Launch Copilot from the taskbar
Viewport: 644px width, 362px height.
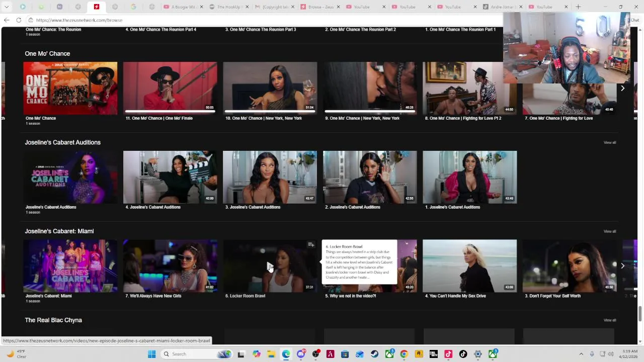coord(257,354)
